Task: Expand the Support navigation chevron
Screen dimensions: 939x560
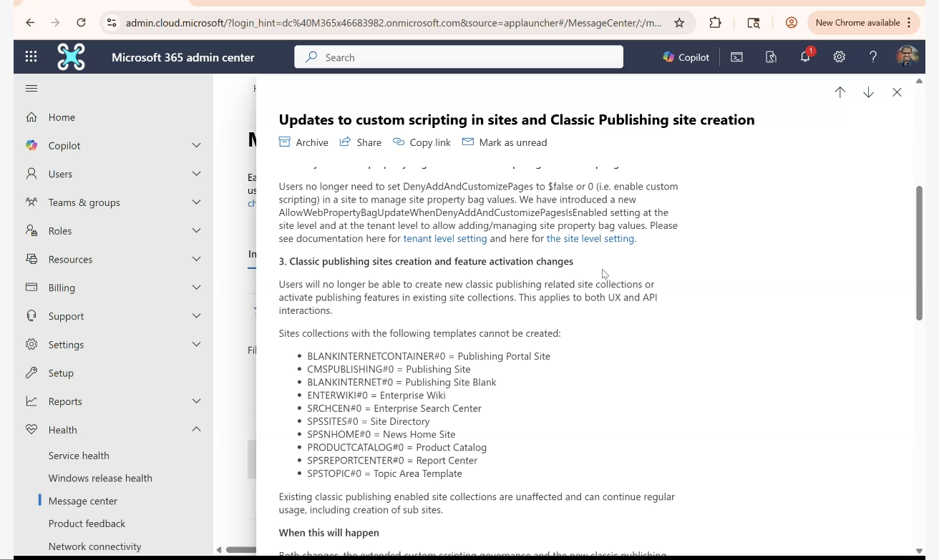Action: [197, 316]
